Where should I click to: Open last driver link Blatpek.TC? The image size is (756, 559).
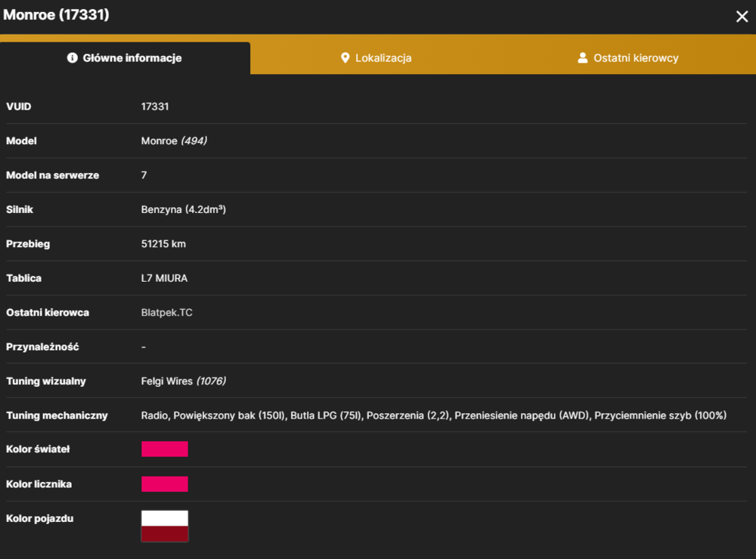coord(167,312)
